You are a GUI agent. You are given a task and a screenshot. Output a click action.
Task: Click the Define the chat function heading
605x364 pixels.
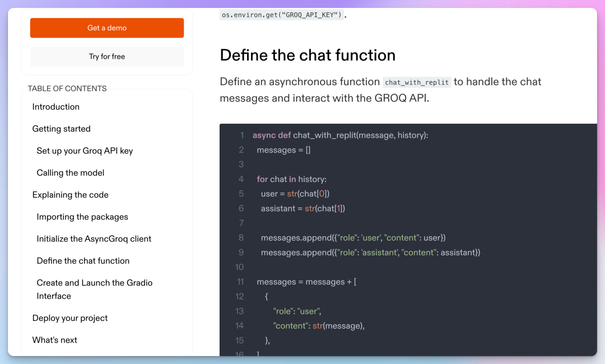(x=308, y=55)
